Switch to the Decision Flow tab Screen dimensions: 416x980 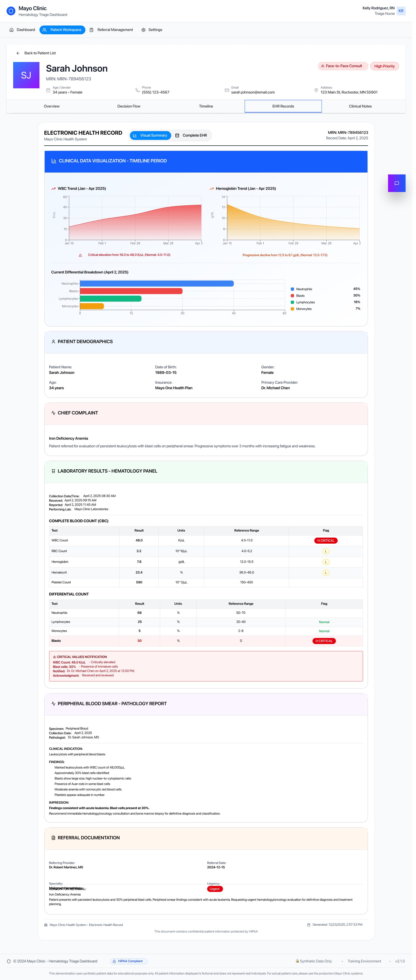click(129, 106)
